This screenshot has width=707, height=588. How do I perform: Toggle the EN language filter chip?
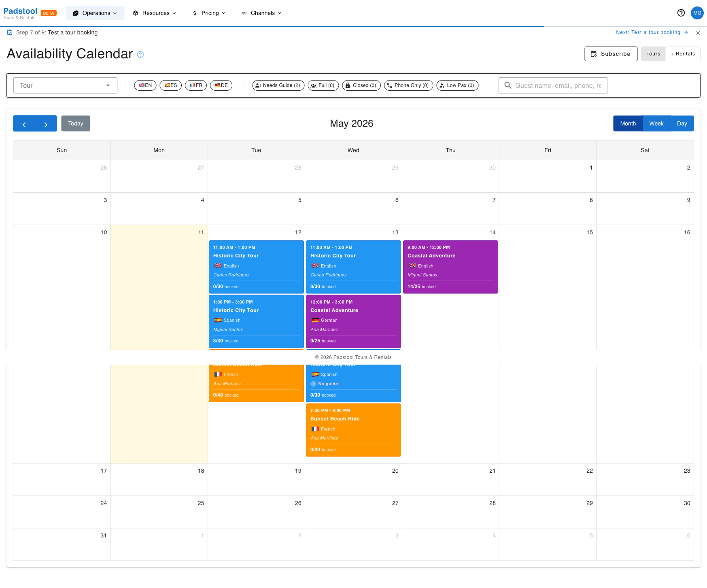click(145, 85)
